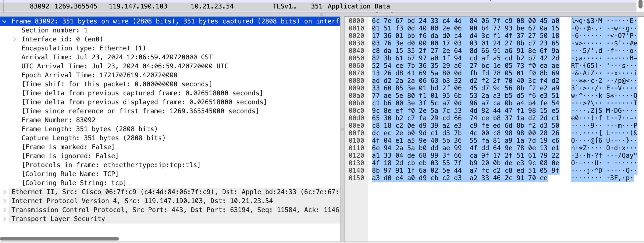
Task: Click hex offset 0000 row in bytes pane
Action: [x=356, y=21]
